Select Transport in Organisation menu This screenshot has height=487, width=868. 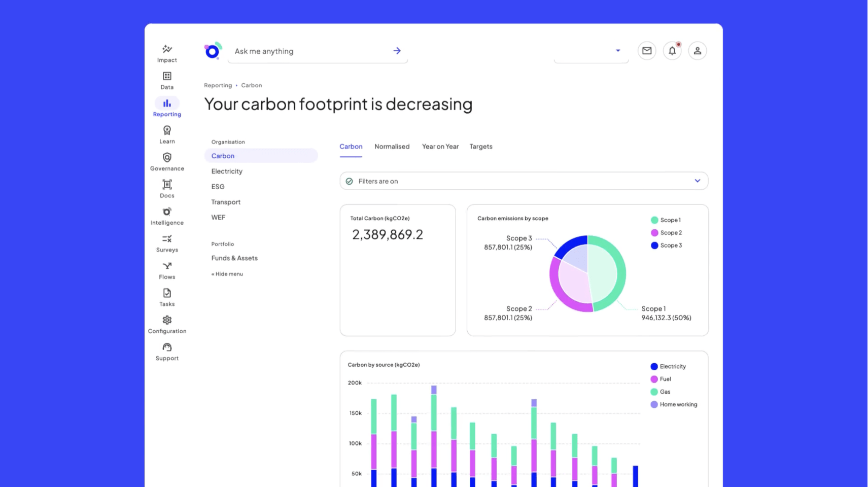pos(226,202)
